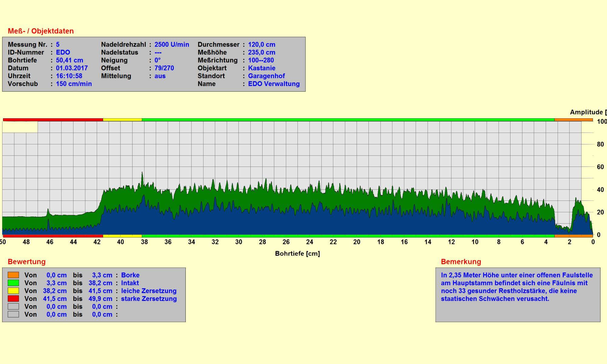Click the orange segment of top color bar
Viewport: 607px width, 364px height.
tap(574, 120)
